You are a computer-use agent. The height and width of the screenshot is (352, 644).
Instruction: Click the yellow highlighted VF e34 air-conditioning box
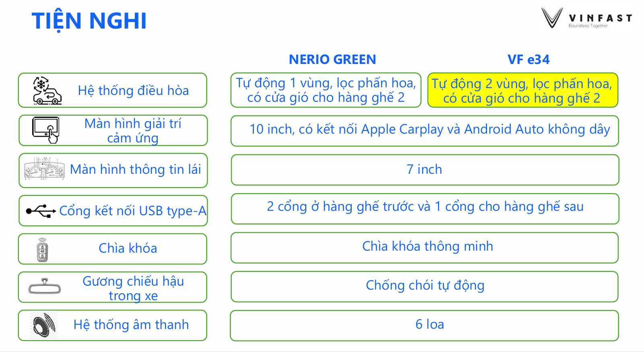tap(522, 91)
